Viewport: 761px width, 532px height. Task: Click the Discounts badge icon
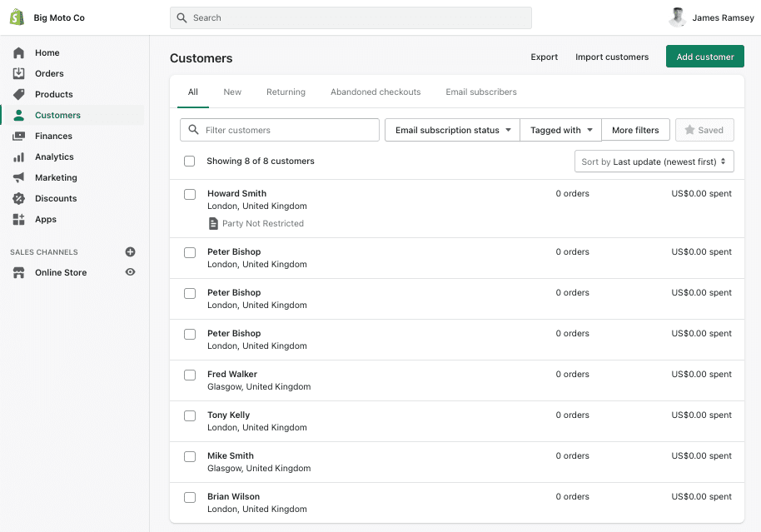pos(18,198)
